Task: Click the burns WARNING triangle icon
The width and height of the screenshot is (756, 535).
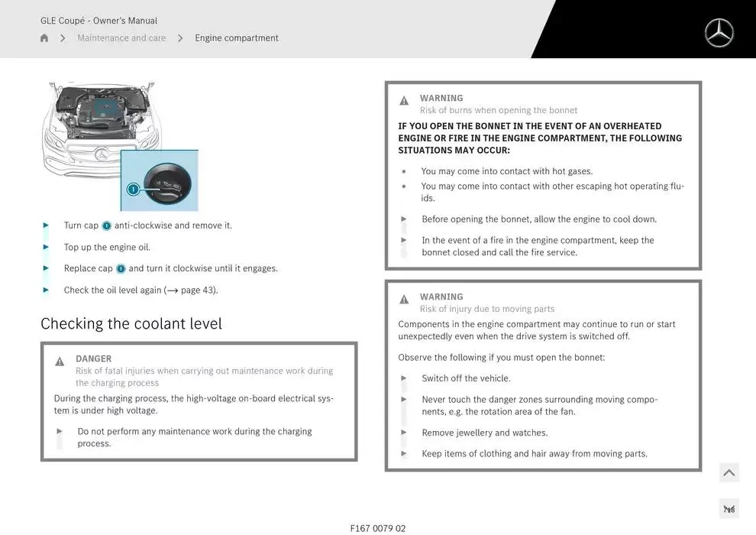Action: point(404,101)
